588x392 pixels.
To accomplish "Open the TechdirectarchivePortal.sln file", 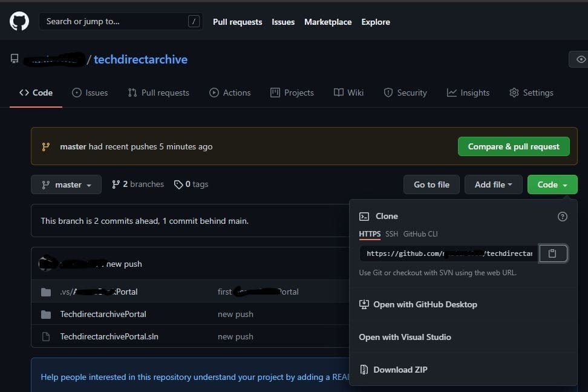I will point(109,336).
